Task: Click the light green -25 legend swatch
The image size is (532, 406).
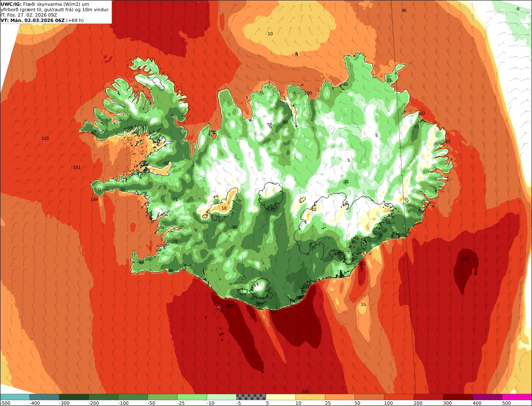Action: click(192, 397)
